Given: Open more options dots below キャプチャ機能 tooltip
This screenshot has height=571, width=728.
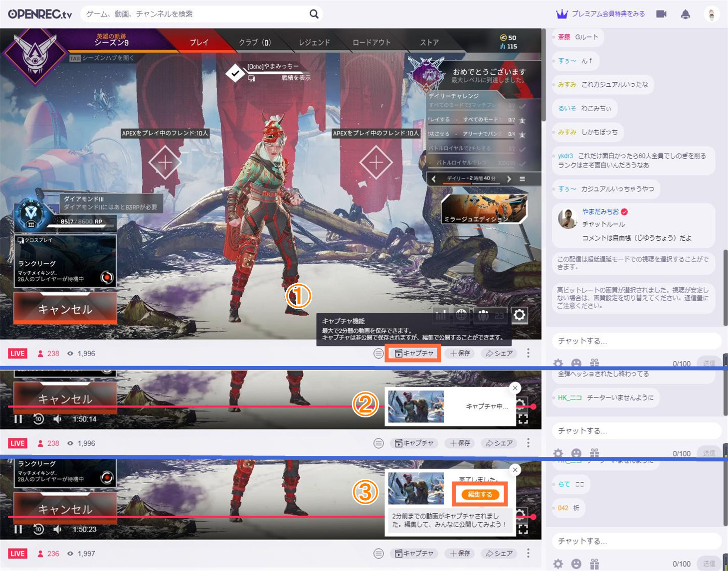Looking at the screenshot, I should tap(529, 354).
